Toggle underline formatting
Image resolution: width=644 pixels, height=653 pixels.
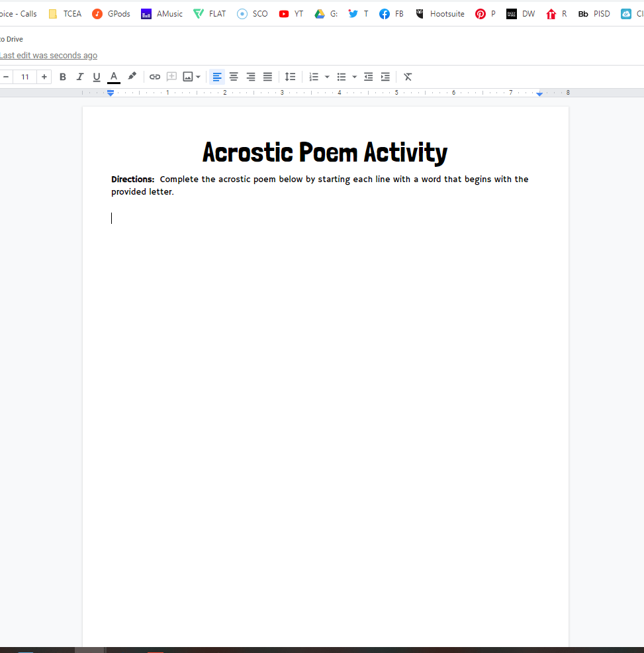point(96,76)
